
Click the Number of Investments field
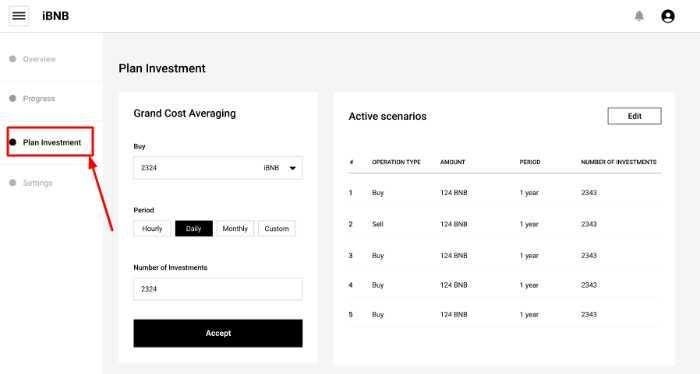(218, 289)
